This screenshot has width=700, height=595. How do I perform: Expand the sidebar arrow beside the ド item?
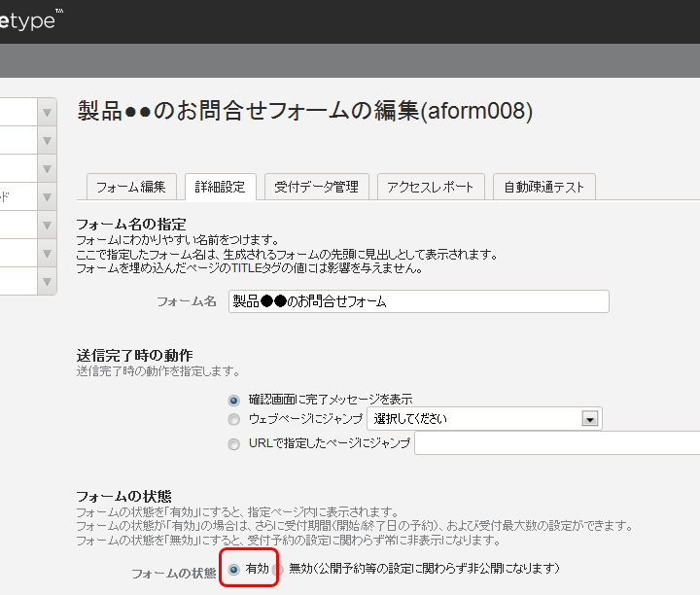[x=47, y=196]
